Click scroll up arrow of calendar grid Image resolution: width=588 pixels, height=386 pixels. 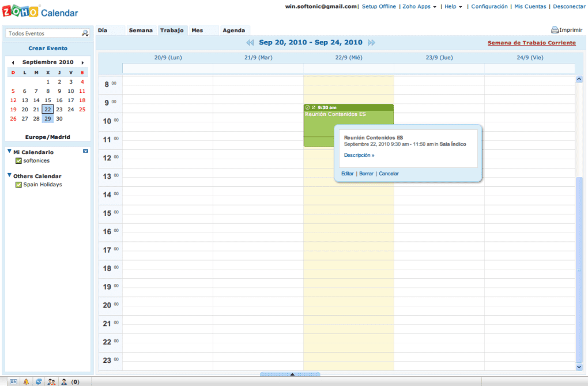(x=579, y=79)
